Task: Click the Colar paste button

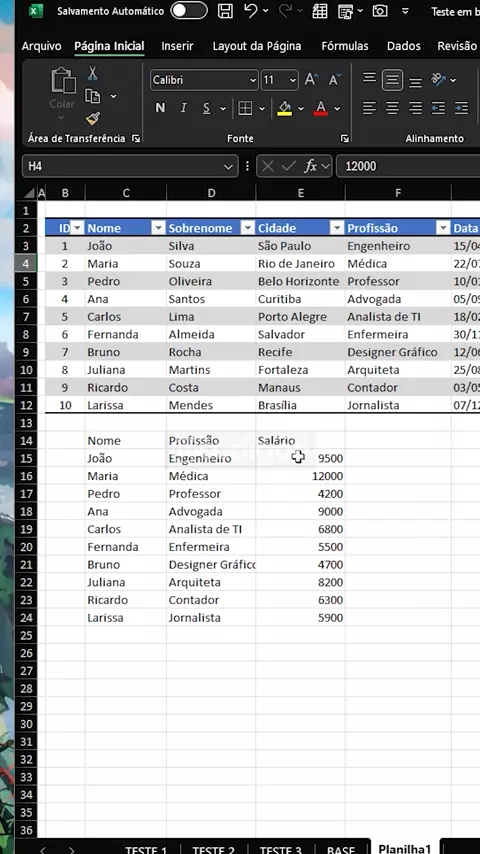Action: 63,90
